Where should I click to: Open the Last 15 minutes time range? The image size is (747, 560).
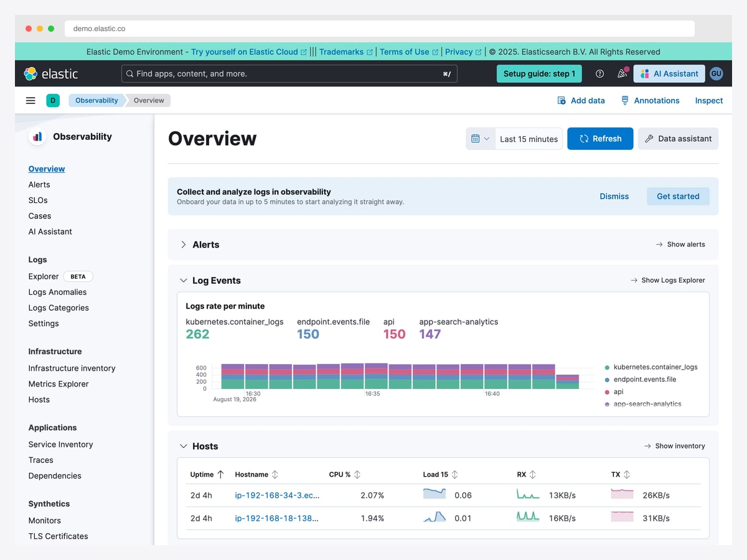click(529, 139)
